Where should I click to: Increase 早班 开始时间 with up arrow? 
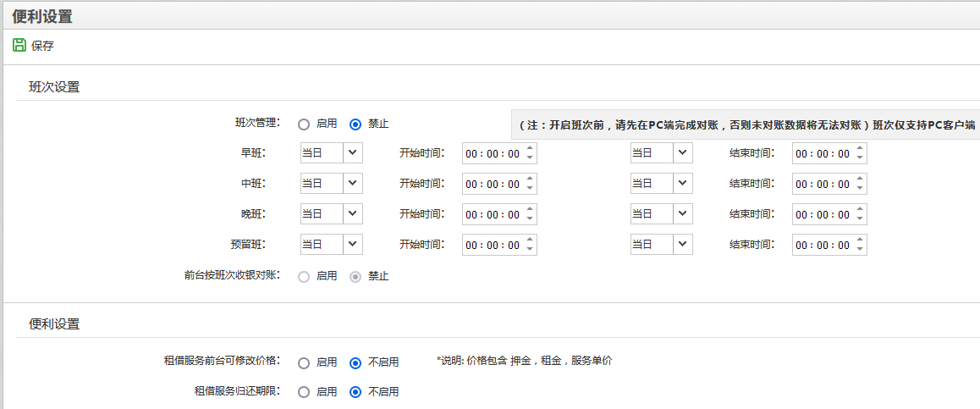[x=530, y=149]
